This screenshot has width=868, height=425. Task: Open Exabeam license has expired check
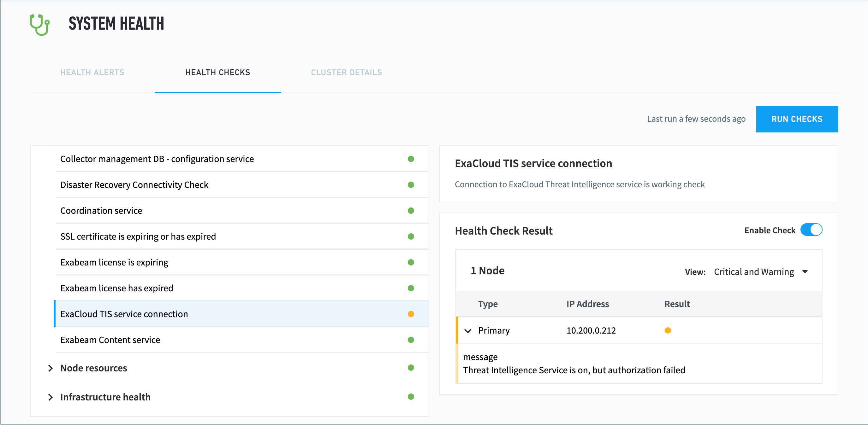[x=241, y=288]
